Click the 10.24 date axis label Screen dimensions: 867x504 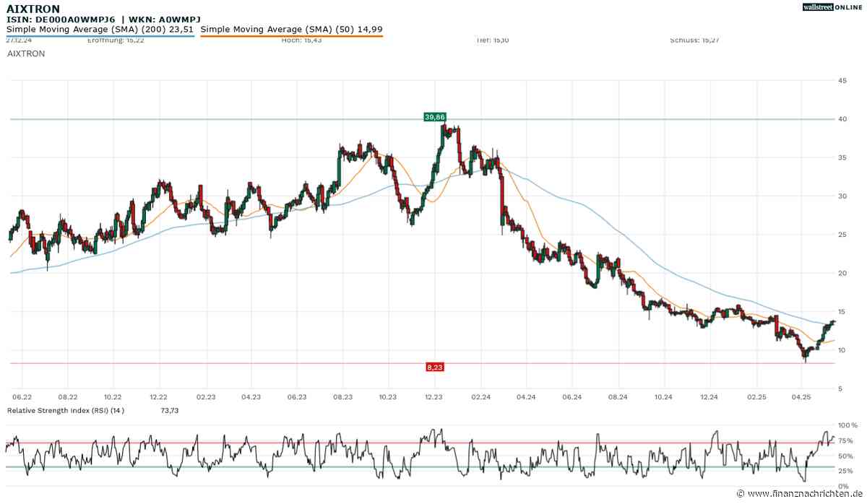pyautogui.click(x=663, y=396)
